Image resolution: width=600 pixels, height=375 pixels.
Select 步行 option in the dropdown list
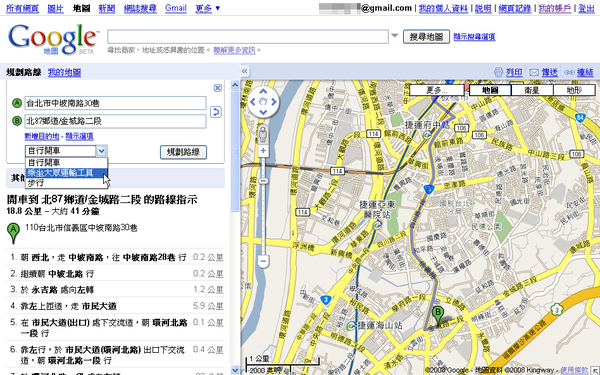[67, 183]
